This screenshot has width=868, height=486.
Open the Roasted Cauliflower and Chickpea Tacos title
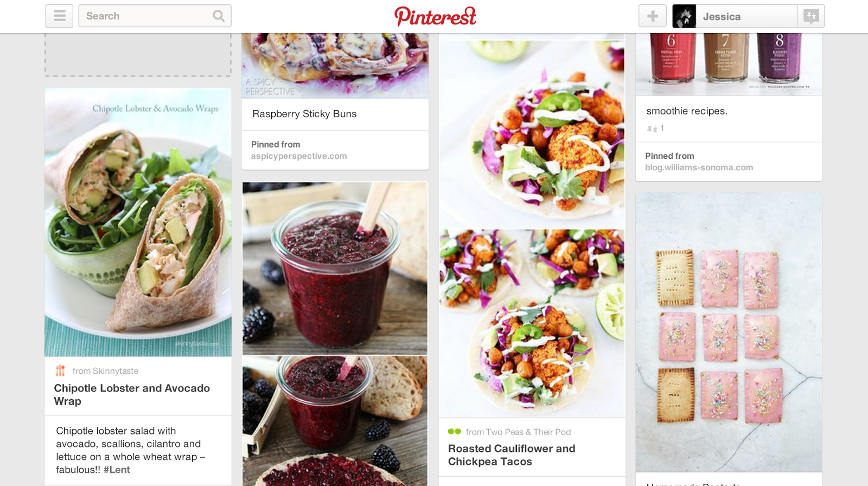(512, 455)
